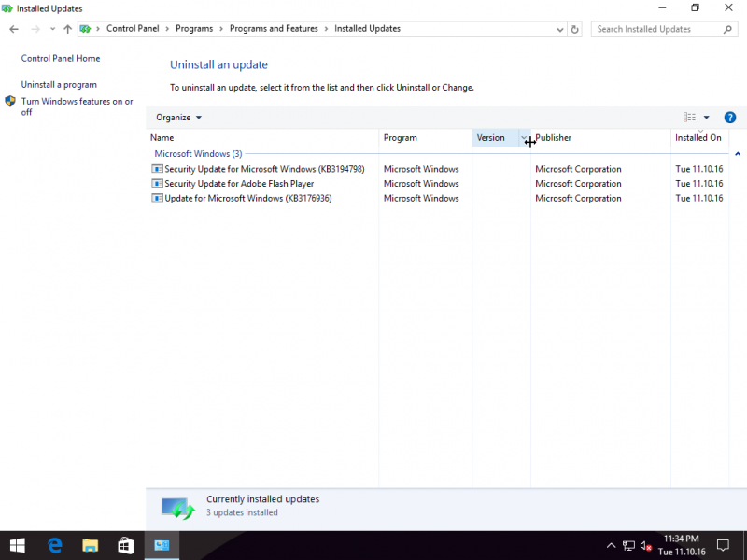
Task: Open the taskbar clock and date
Action: 682,546
